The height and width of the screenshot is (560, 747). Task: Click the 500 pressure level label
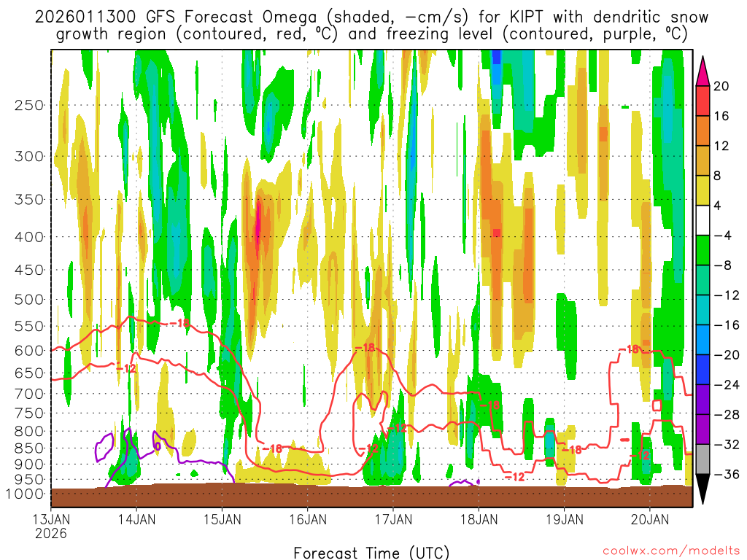click(29, 300)
